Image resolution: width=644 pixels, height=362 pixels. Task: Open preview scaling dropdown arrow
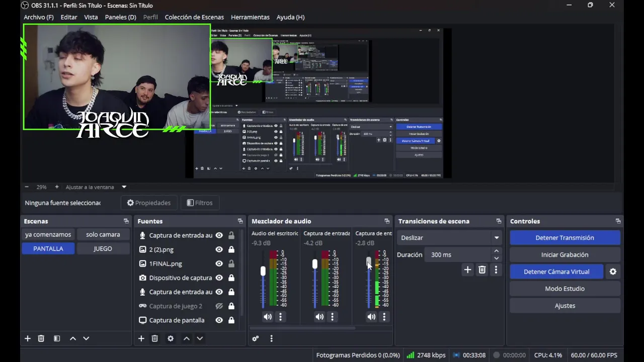tap(124, 187)
